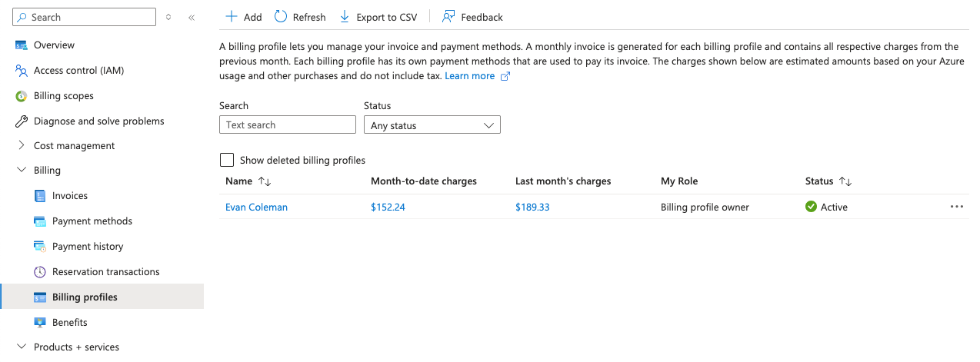
Task: Focus the sidebar Search field
Action: pyautogui.click(x=82, y=17)
